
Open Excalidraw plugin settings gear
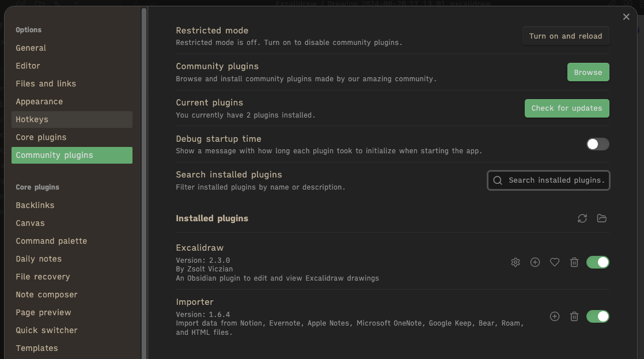coord(516,262)
